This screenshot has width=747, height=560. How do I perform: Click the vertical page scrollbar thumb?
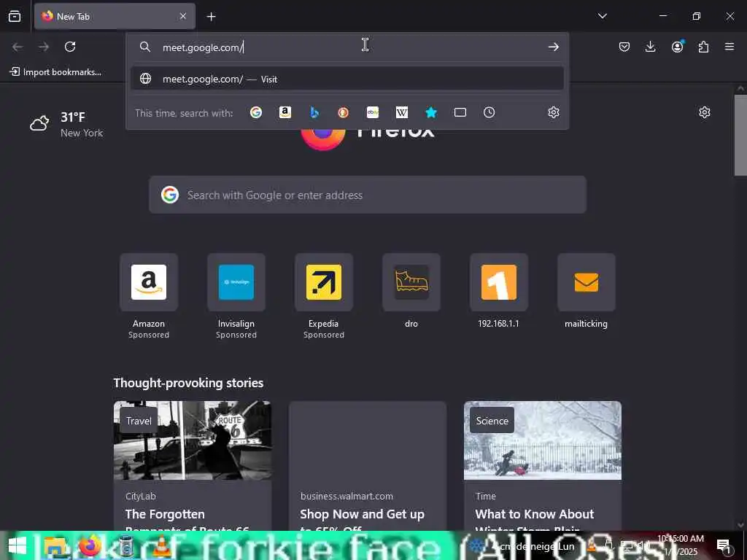[740, 135]
